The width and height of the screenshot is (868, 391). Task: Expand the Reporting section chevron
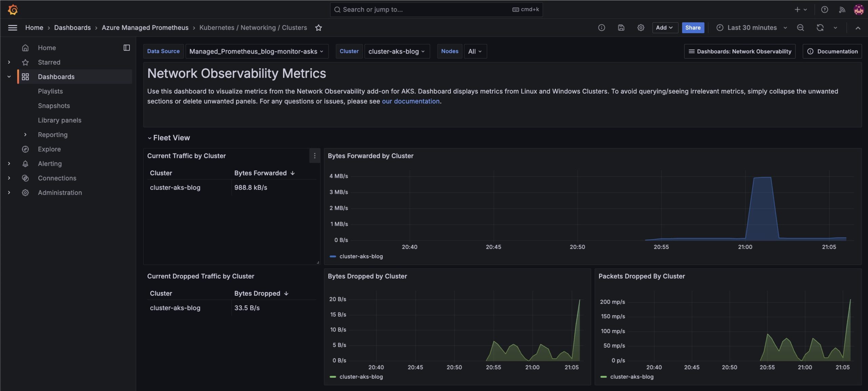[25, 135]
